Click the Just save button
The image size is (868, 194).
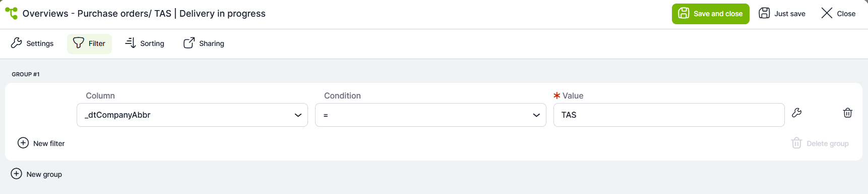click(x=782, y=14)
